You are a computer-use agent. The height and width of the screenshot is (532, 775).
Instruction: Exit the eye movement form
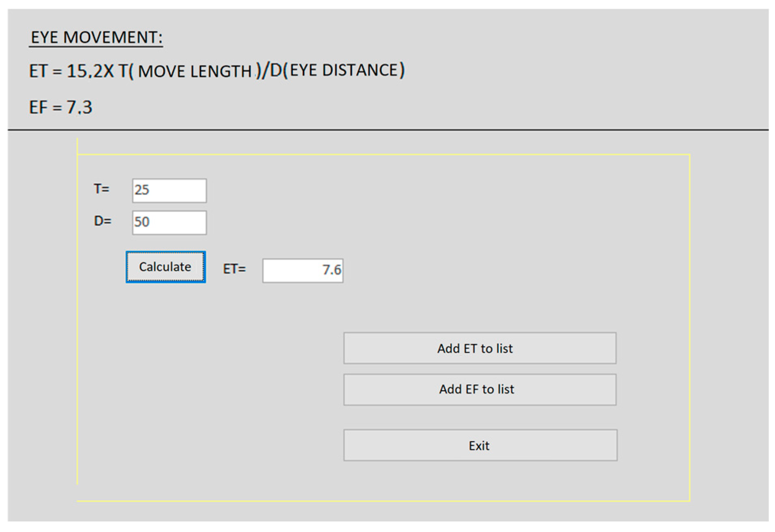tap(480, 445)
